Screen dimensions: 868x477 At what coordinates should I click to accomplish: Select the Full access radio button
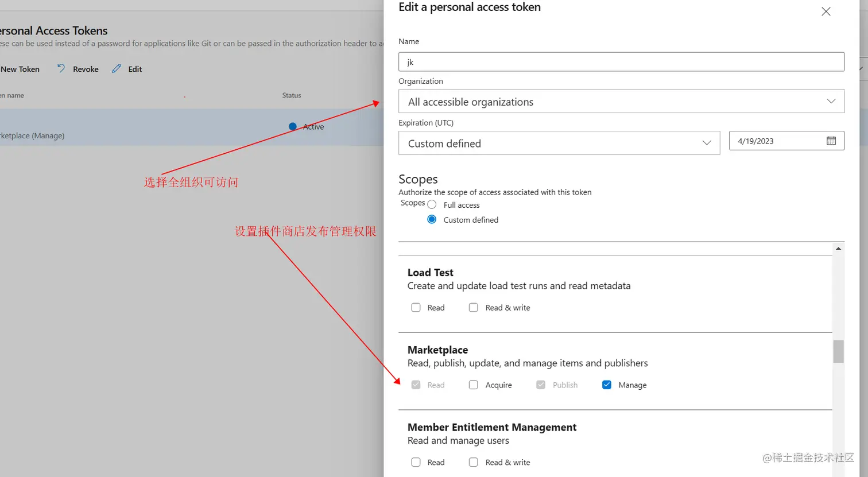pyautogui.click(x=432, y=204)
